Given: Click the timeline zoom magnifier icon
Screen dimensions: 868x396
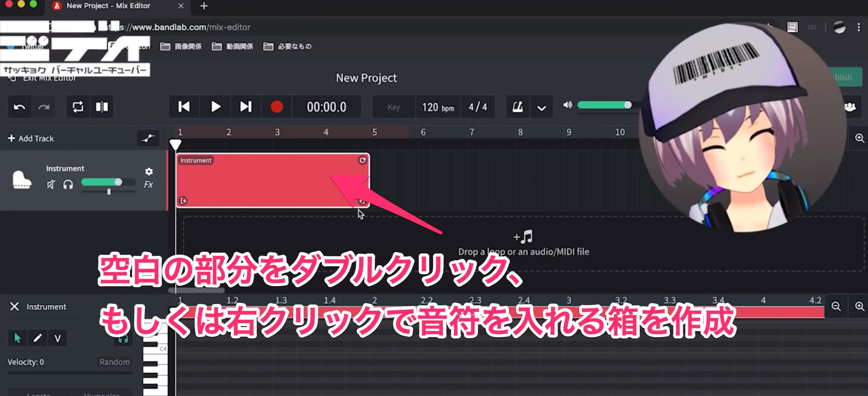Looking at the screenshot, I should (x=859, y=138).
